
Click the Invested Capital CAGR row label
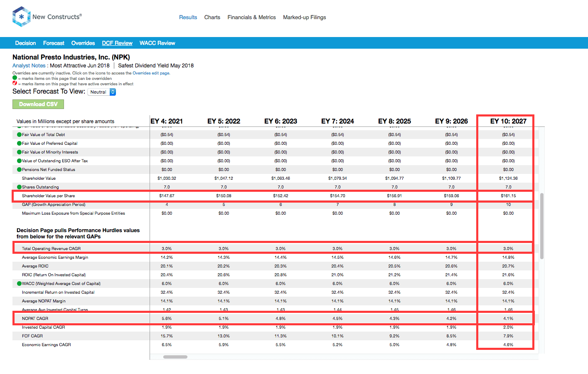[43, 327]
